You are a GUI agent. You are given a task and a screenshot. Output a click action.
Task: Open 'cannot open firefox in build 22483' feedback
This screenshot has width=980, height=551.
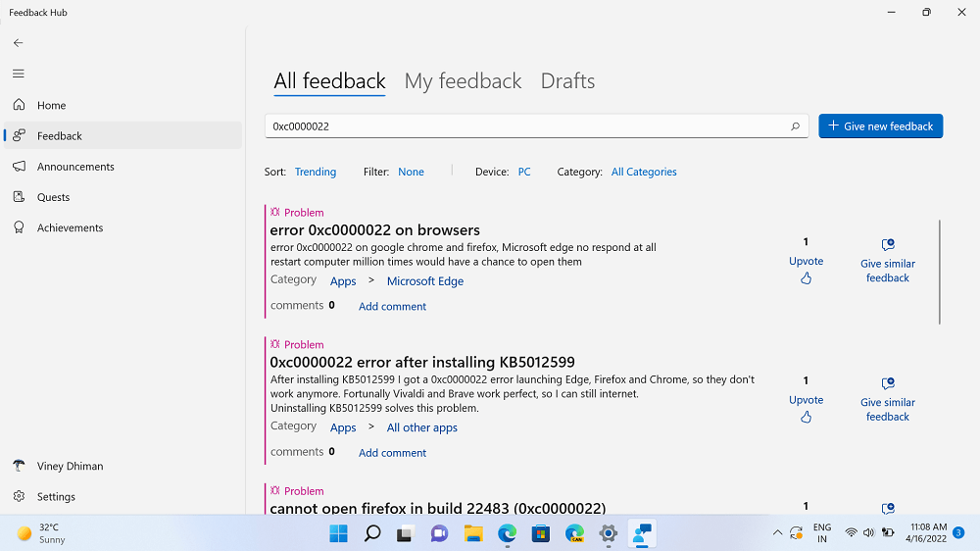(437, 508)
